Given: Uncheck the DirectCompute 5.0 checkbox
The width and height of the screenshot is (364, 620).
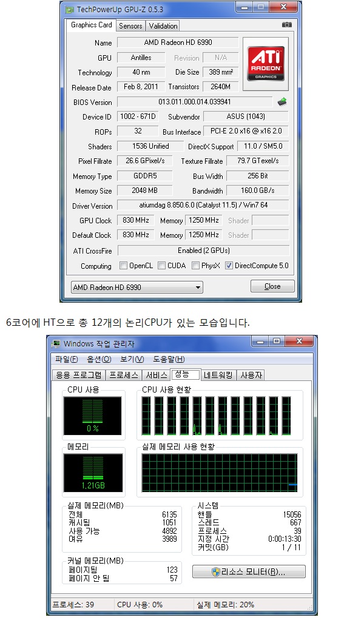Looking at the screenshot, I should point(229,265).
